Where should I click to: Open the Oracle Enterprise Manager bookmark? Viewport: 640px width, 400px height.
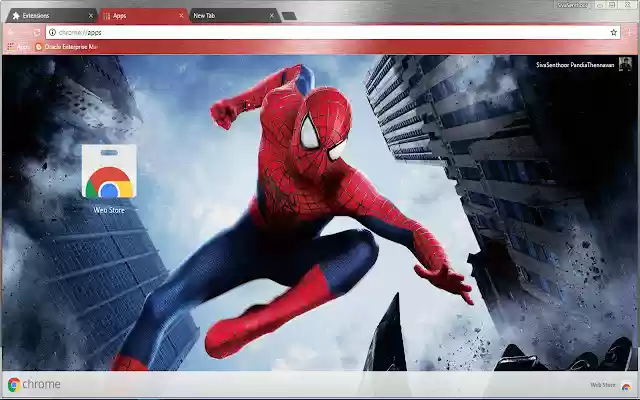[67, 47]
